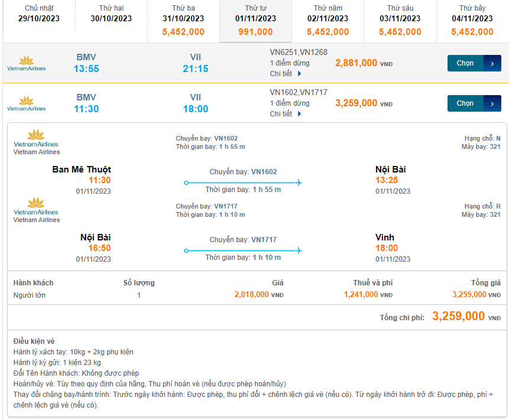
Task: Click the VN1717 flight route airplane line
Action: coord(243,250)
